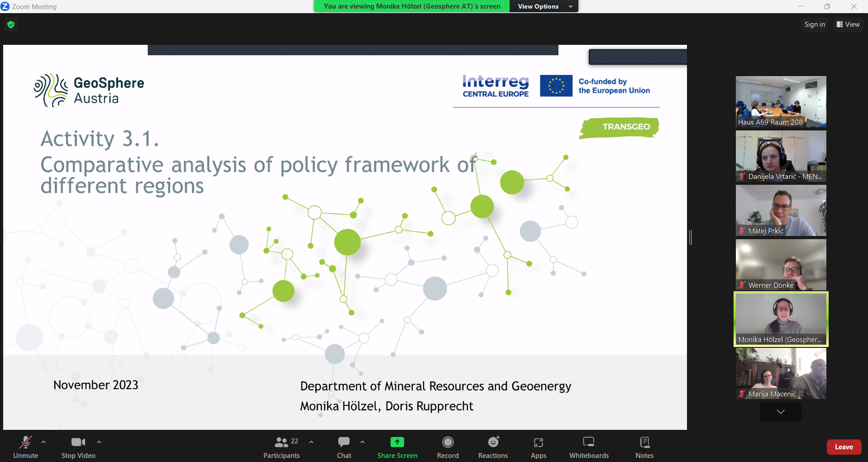This screenshot has width=868, height=462.
Task: Open the Chat panel
Action: coord(344,447)
